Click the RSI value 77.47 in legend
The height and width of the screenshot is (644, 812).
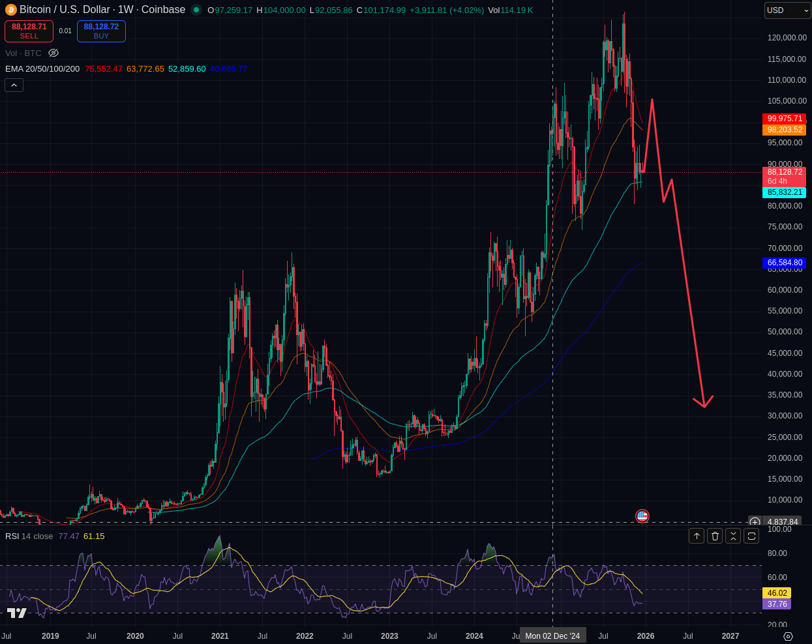pos(68,536)
